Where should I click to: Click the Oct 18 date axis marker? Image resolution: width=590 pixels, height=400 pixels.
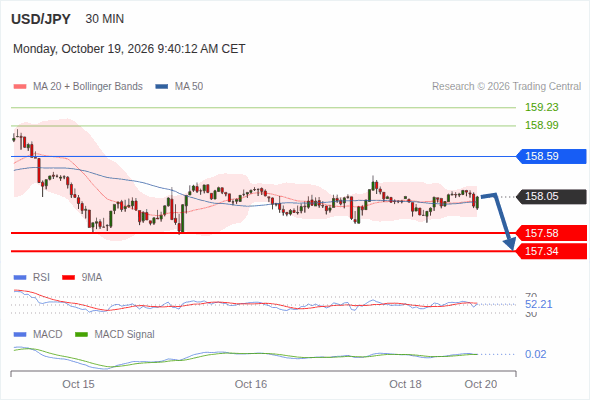coord(405,384)
